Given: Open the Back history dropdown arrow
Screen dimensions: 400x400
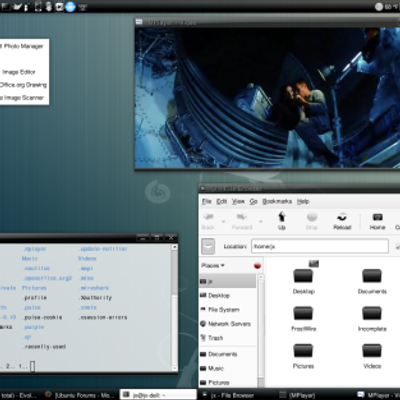Looking at the screenshot, I should [x=223, y=221].
